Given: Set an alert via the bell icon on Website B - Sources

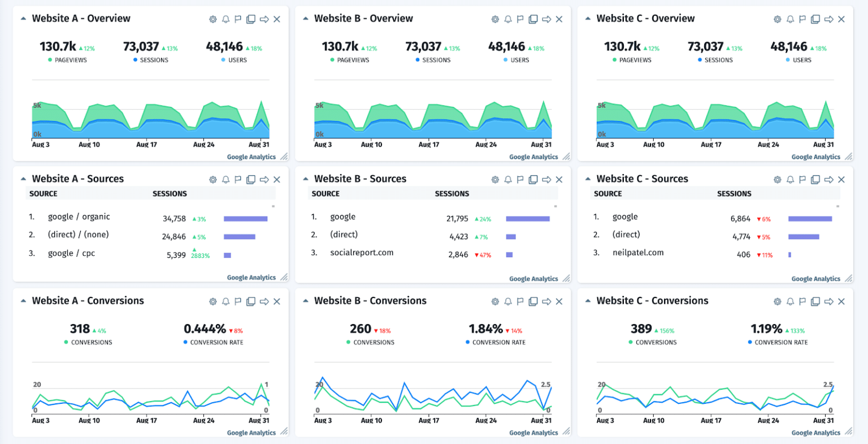Looking at the screenshot, I should [x=508, y=179].
